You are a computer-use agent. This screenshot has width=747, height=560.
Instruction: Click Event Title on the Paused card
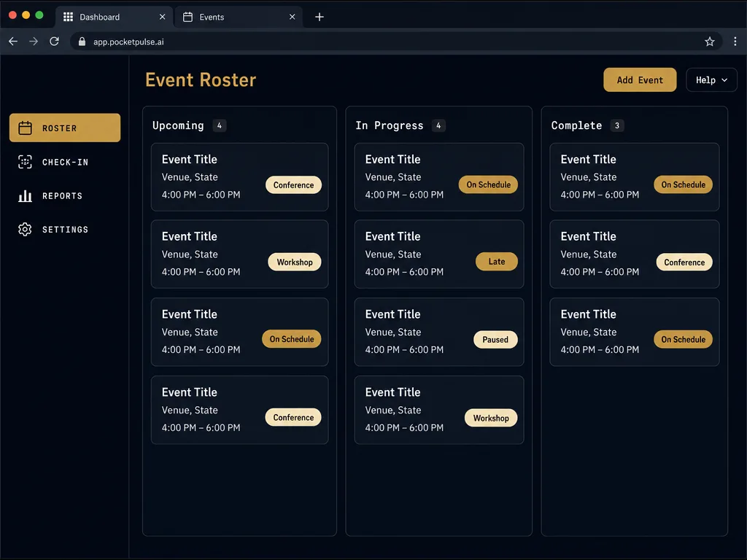coord(392,314)
